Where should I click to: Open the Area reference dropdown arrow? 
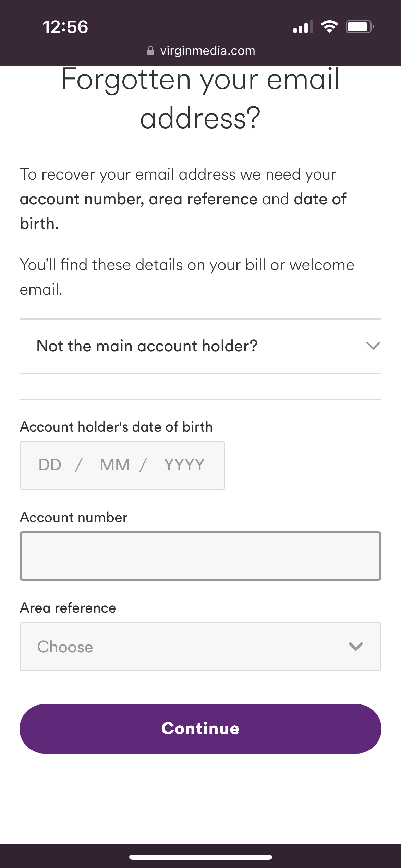point(356,647)
